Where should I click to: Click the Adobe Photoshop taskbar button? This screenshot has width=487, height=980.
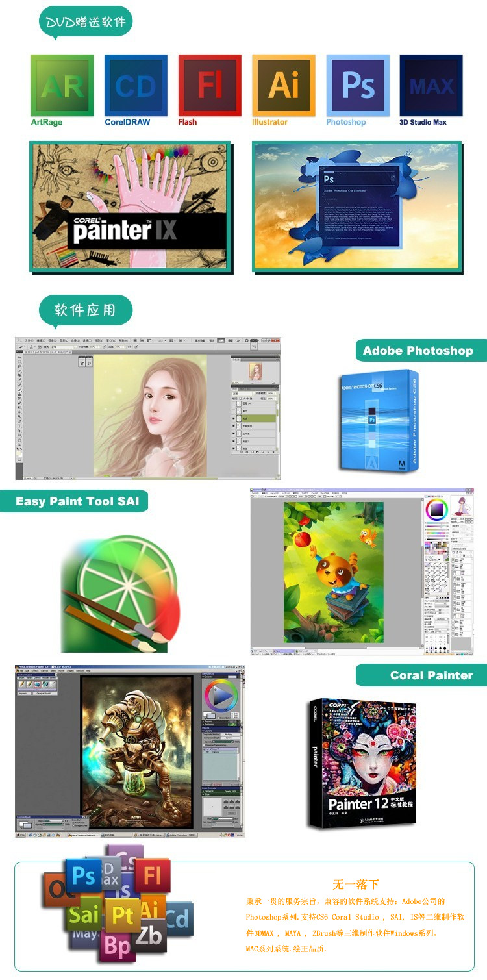(183, 835)
